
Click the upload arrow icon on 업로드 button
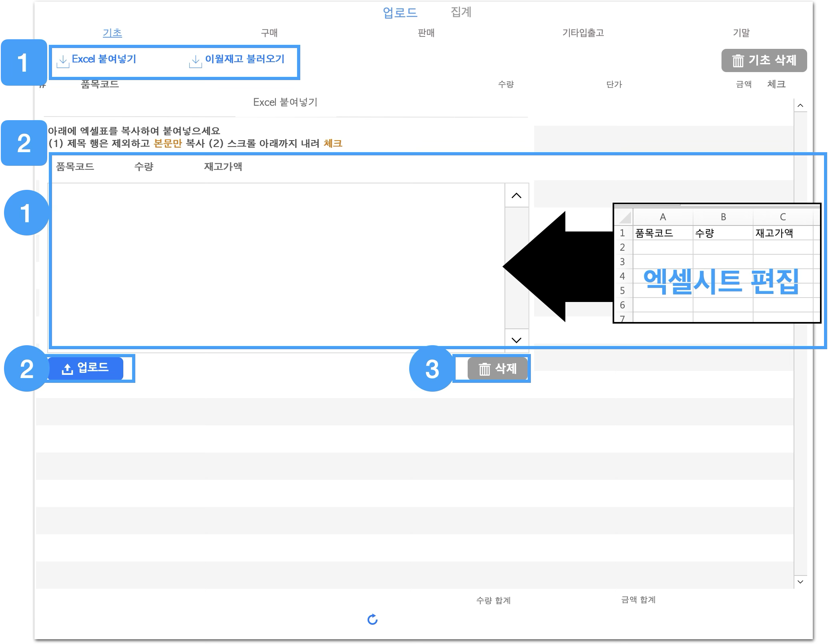coord(67,369)
